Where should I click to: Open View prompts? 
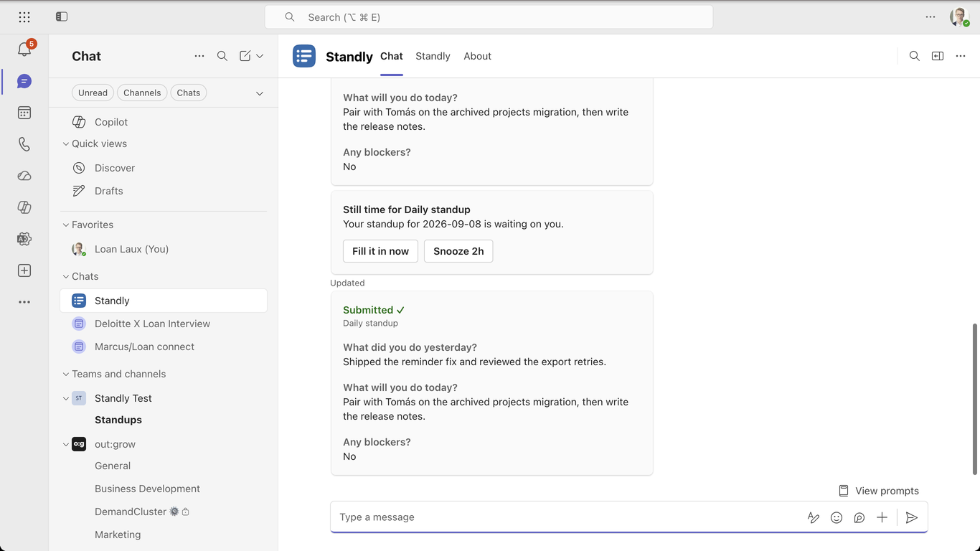[x=879, y=491]
